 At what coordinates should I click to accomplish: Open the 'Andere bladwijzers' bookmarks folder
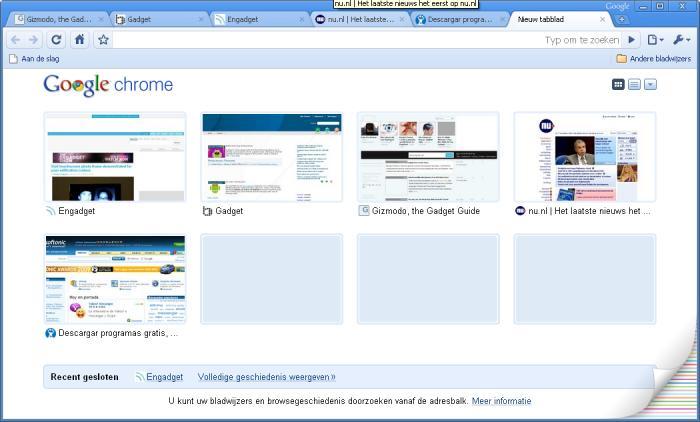click(x=654, y=59)
